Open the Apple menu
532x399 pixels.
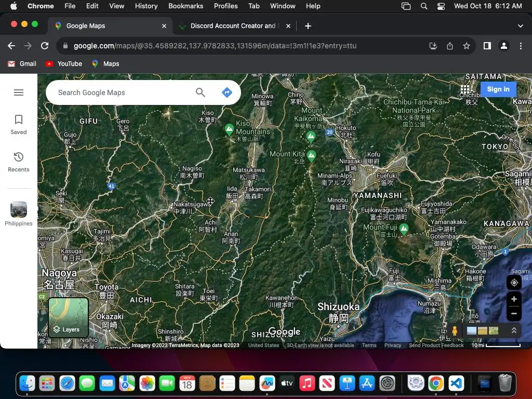point(14,6)
